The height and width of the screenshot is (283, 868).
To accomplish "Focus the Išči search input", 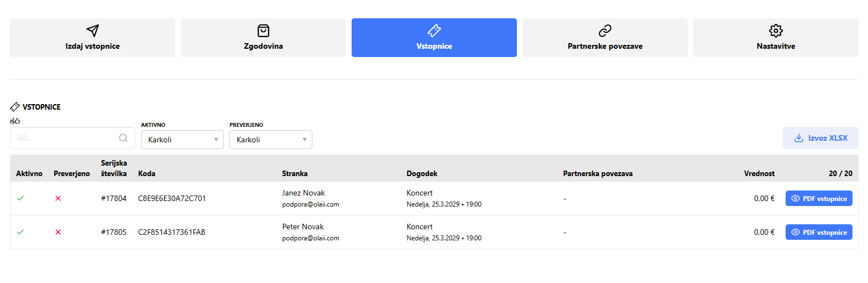I will [x=72, y=138].
